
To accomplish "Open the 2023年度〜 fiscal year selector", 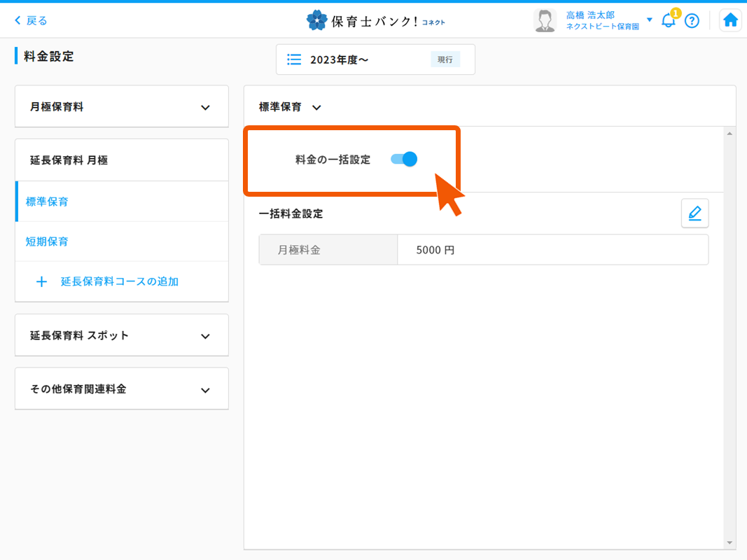I will pos(375,59).
